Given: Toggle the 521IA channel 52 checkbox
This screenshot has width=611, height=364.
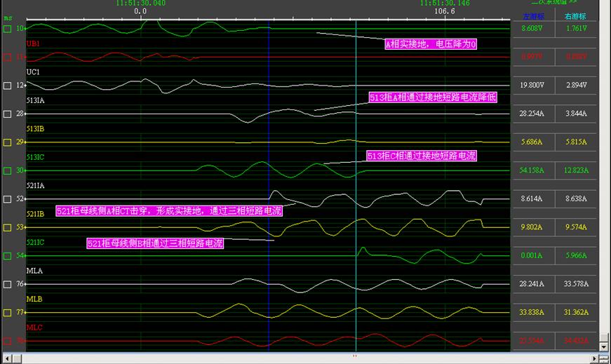Looking at the screenshot, I should [7, 199].
